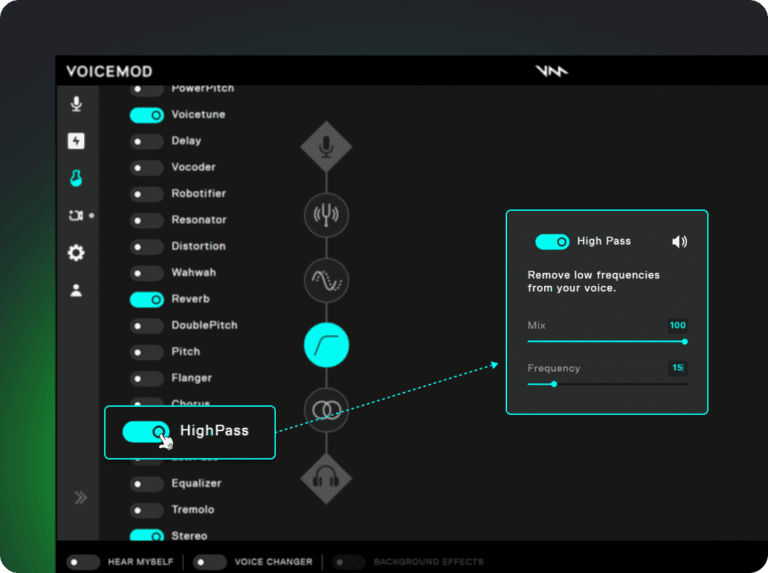The image size is (768, 573).
Task: Enable the Hear Myself switch
Action: click(83, 562)
